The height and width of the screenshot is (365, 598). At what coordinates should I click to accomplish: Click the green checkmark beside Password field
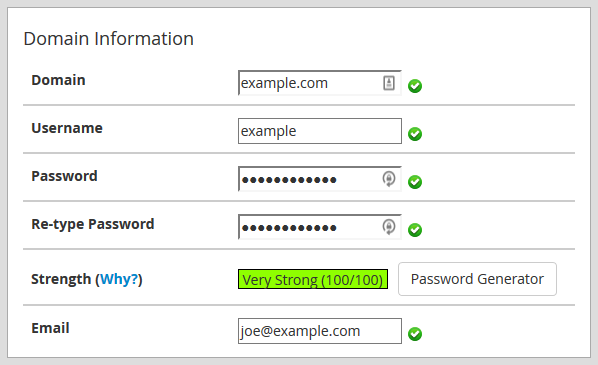pos(415,182)
